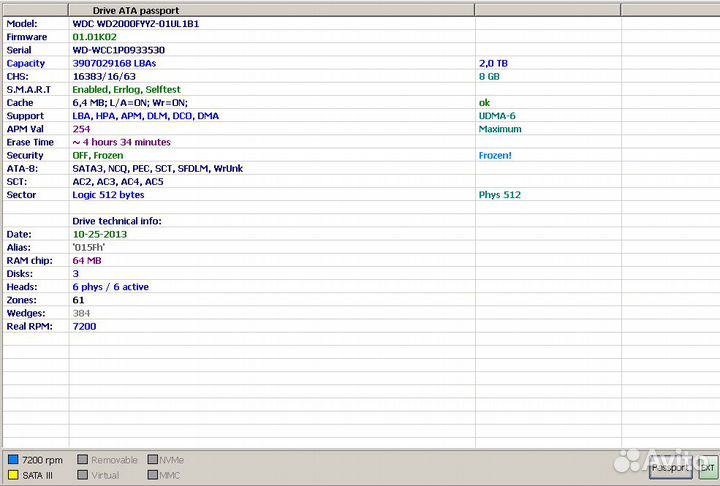Click the Passport button

tap(670, 468)
